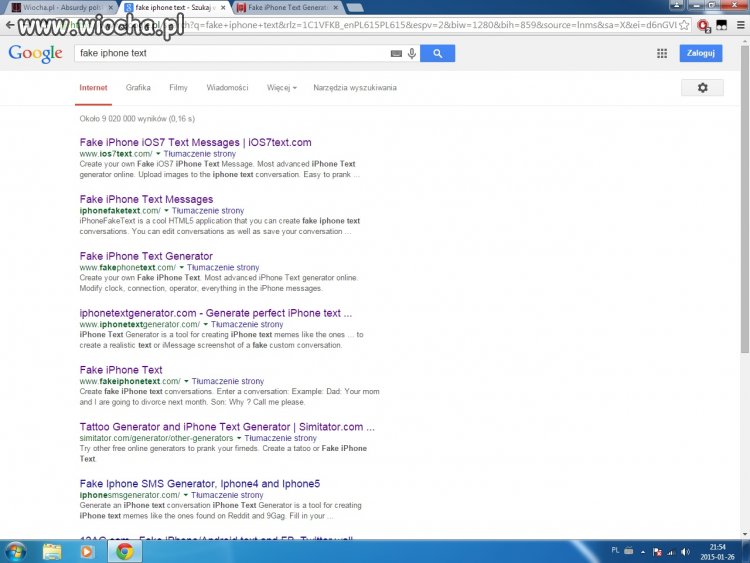This screenshot has height=563, width=750.
Task: Switch to Wiadomości results
Action: click(227, 88)
